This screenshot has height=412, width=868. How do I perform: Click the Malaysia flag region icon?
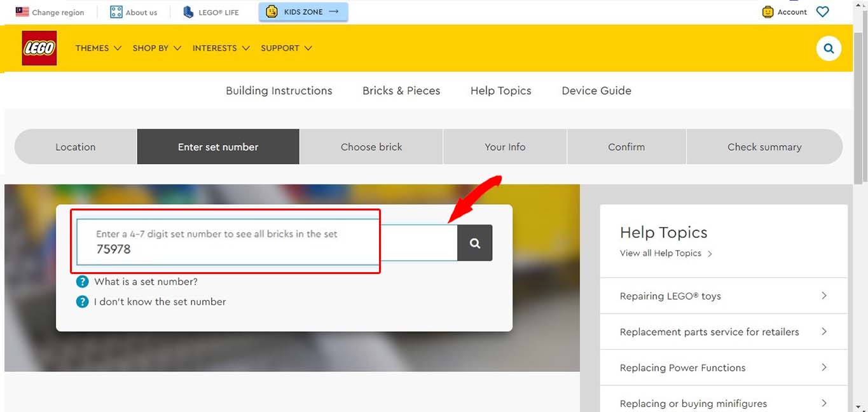click(22, 11)
